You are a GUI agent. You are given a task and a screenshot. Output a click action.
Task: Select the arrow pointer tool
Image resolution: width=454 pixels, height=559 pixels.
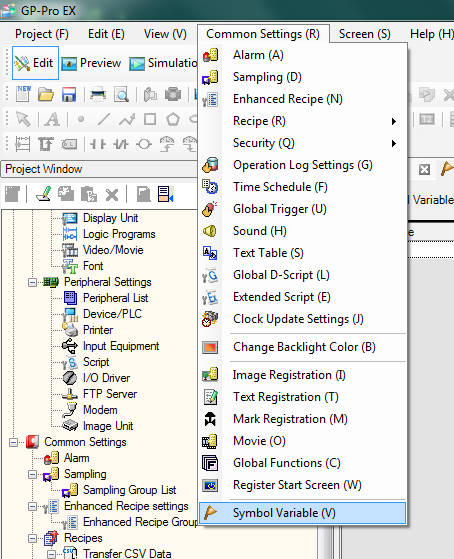coord(23,119)
